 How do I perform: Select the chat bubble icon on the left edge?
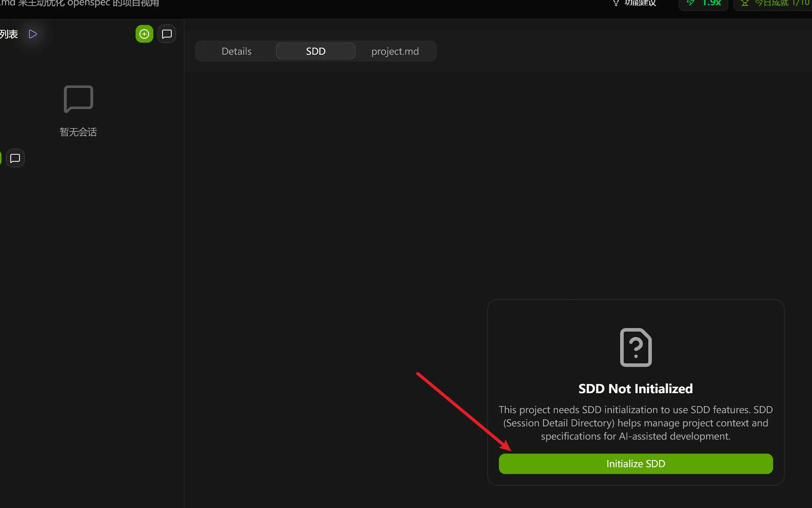pos(15,158)
